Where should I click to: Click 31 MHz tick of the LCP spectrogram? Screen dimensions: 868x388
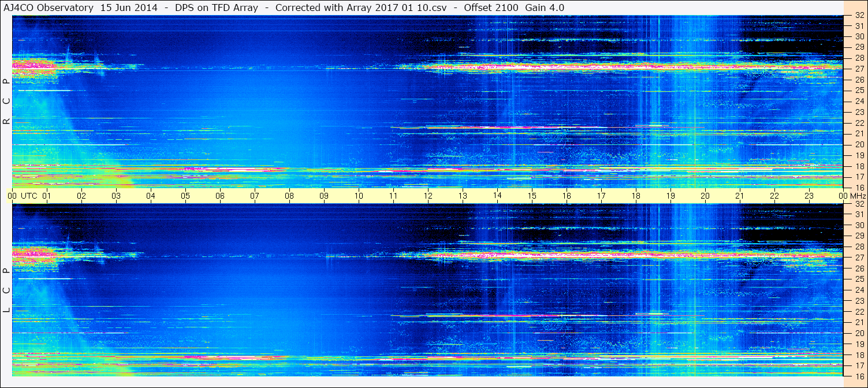[859, 214]
